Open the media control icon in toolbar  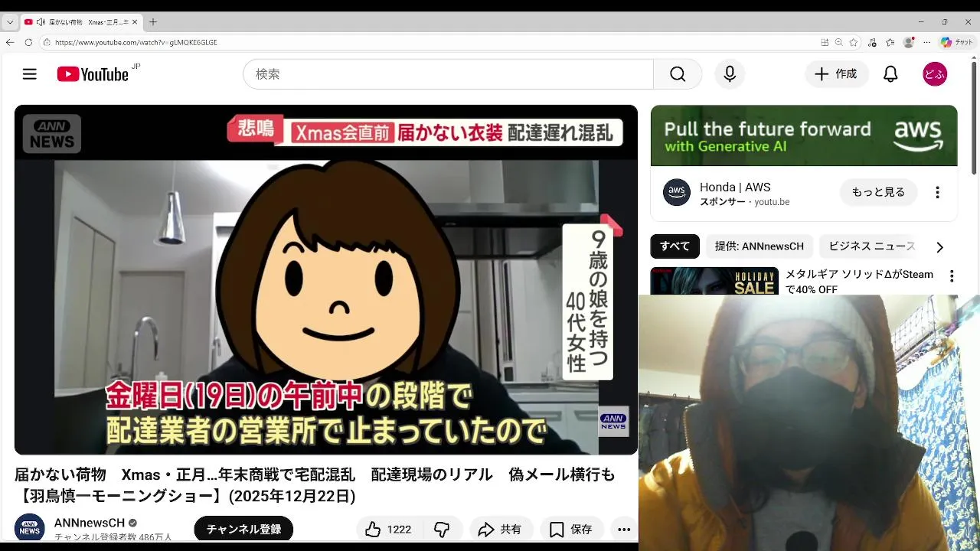pyautogui.click(x=873, y=42)
